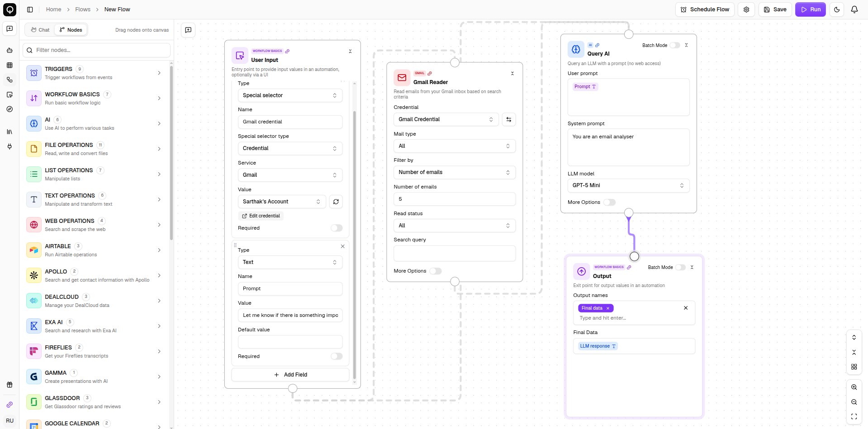The image size is (868, 429).
Task: Click the Schedule Flow button
Action: [x=705, y=9]
